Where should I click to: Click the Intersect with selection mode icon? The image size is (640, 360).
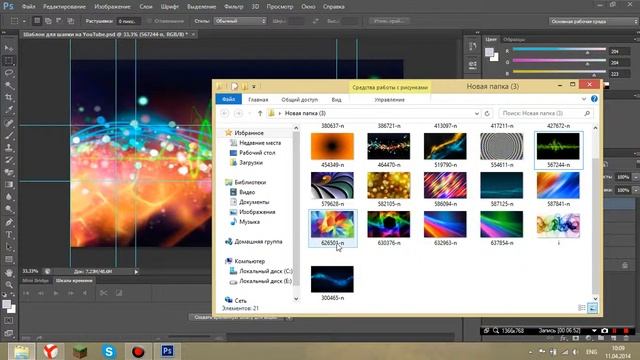pyautogui.click(x=71, y=21)
